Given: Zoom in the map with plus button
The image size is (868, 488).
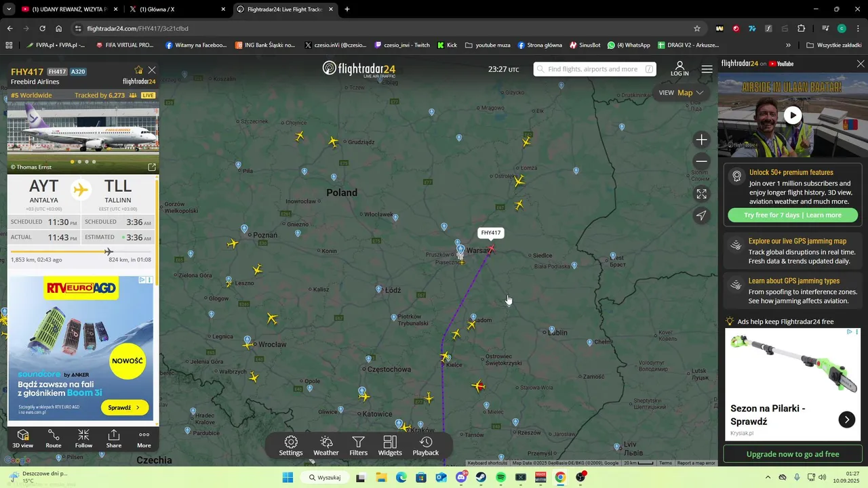Looking at the screenshot, I should [702, 140].
